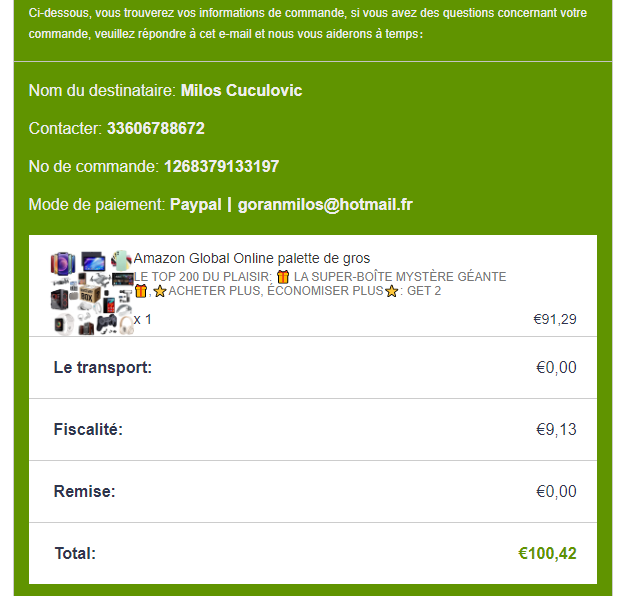Screen dimensions: 637x596
Task: Click the star emoji before 'ACHETER PLUS'
Action: coord(160,291)
